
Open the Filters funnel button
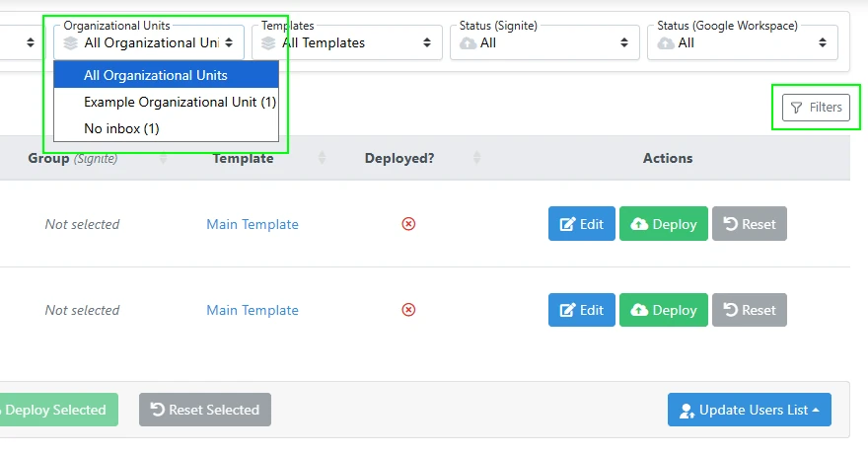pyautogui.click(x=816, y=108)
